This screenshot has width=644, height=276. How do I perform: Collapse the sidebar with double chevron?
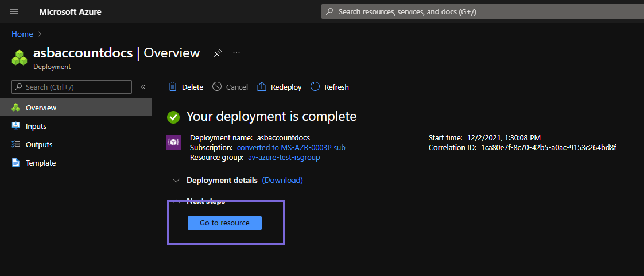coord(143,87)
